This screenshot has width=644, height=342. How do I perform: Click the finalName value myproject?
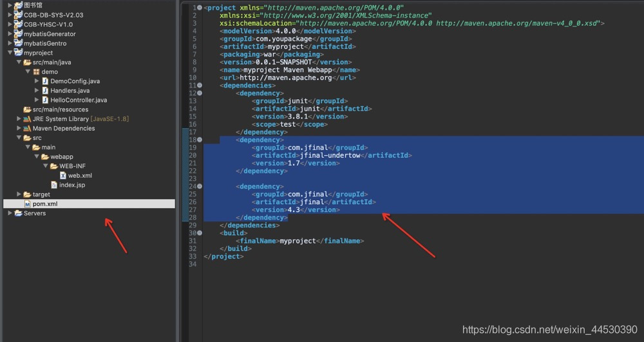[x=298, y=241]
